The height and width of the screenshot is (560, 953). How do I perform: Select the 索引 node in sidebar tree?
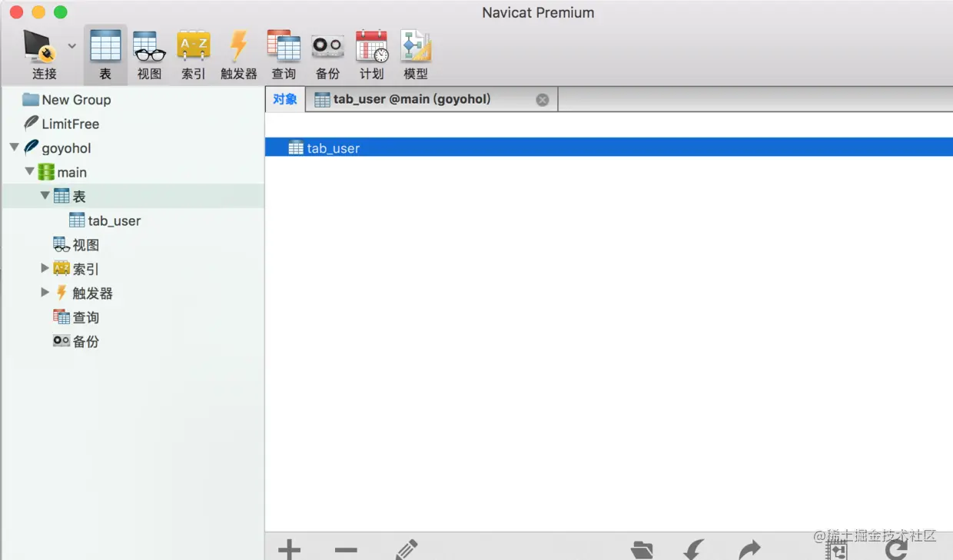tap(76, 269)
